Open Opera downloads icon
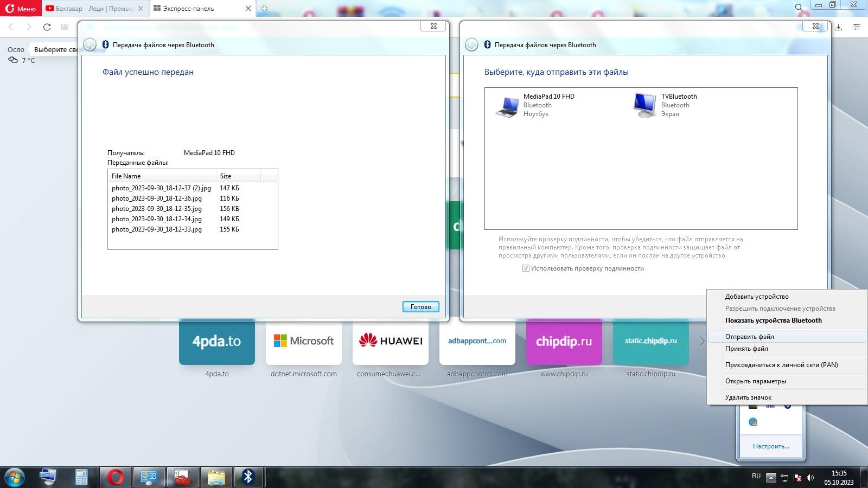This screenshot has height=488, width=868. [838, 27]
